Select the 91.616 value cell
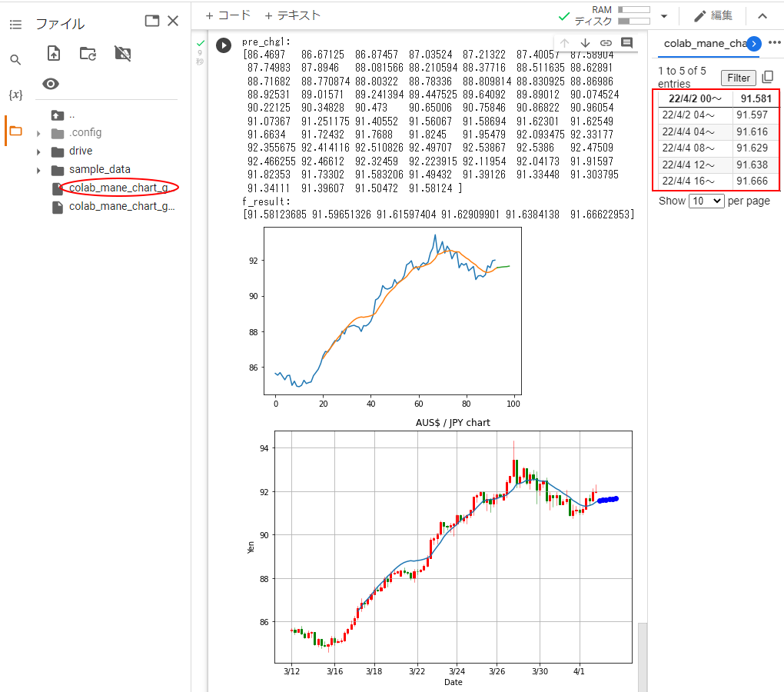 pyautogui.click(x=756, y=131)
